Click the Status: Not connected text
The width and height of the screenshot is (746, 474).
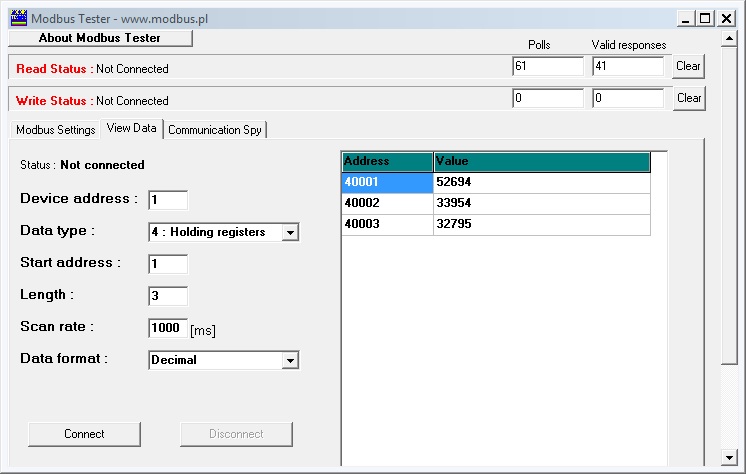(82, 165)
